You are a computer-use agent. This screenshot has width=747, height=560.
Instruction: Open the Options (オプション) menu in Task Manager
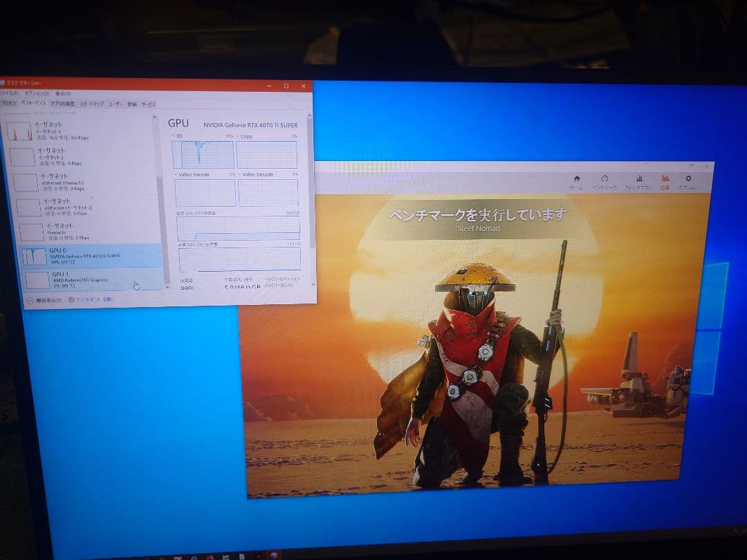37,93
